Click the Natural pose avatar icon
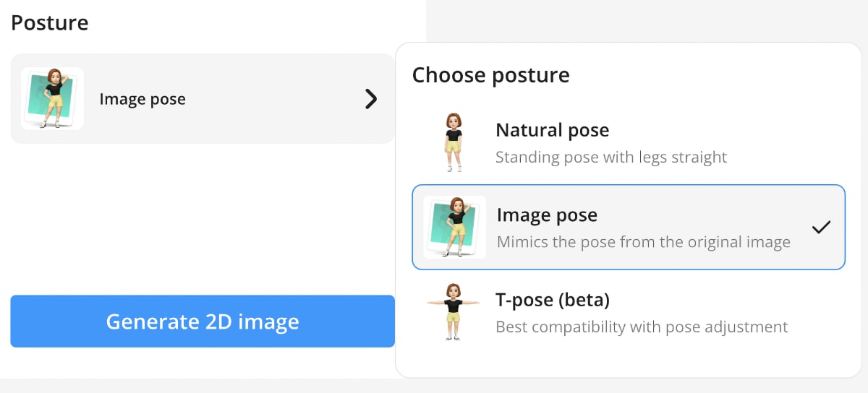 [454, 142]
